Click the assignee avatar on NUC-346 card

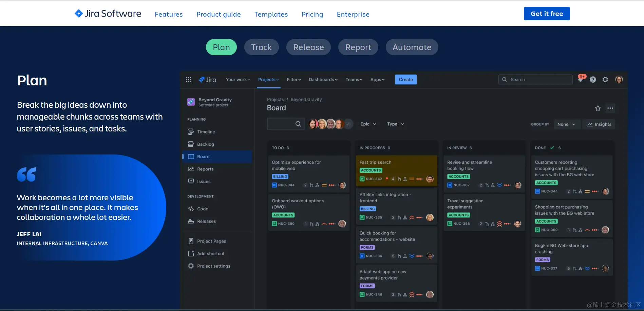(430, 294)
